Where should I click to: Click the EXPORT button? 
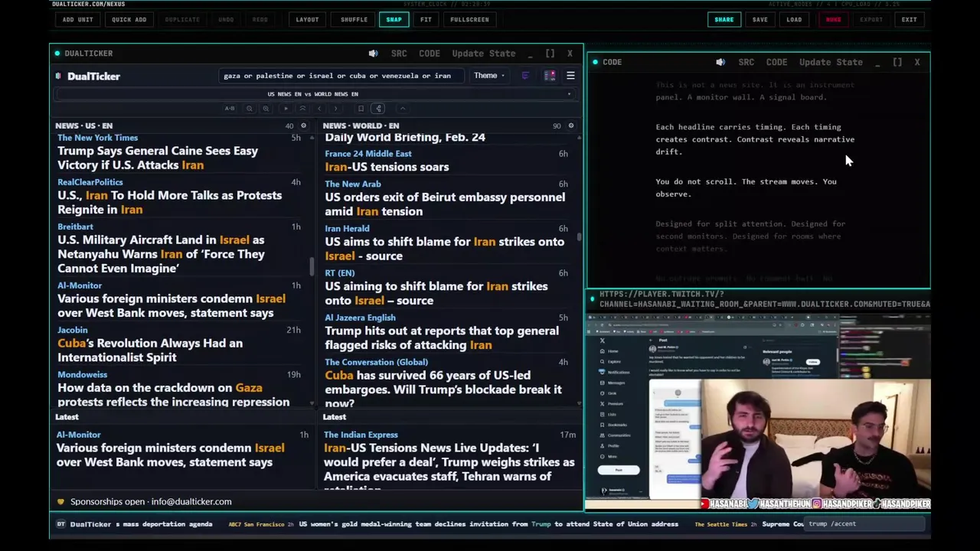pyautogui.click(x=871, y=19)
